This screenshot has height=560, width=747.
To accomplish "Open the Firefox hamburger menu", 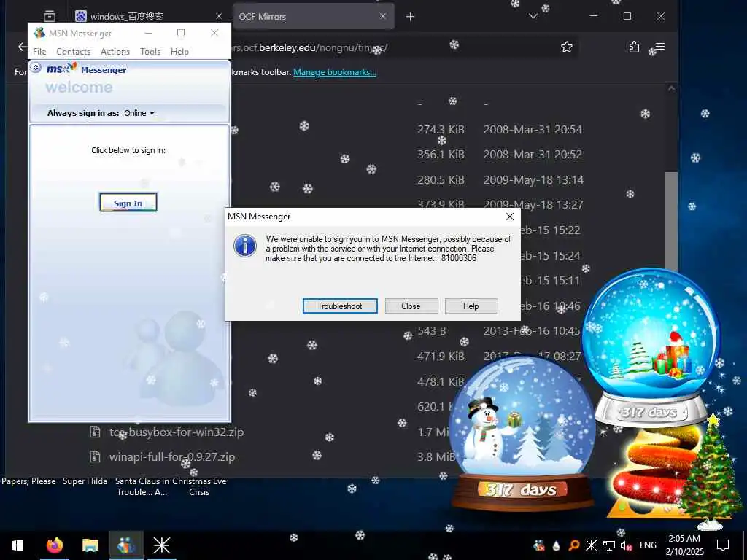I will pyautogui.click(x=659, y=47).
